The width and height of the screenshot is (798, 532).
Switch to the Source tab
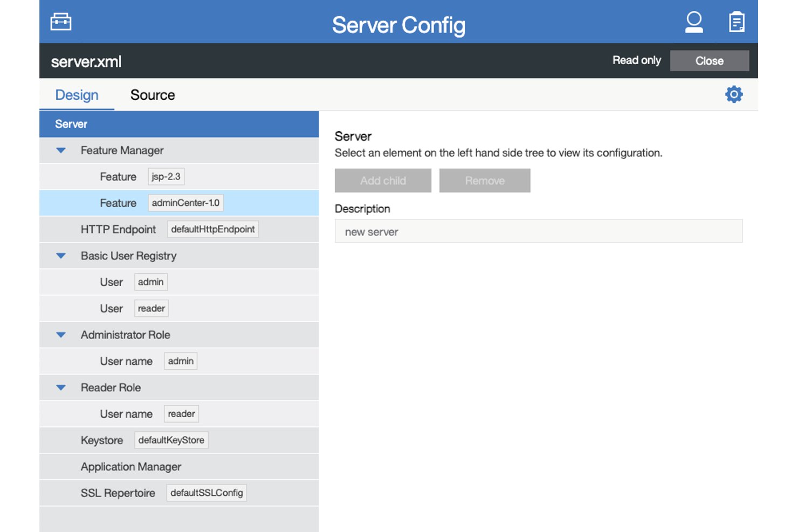click(153, 95)
